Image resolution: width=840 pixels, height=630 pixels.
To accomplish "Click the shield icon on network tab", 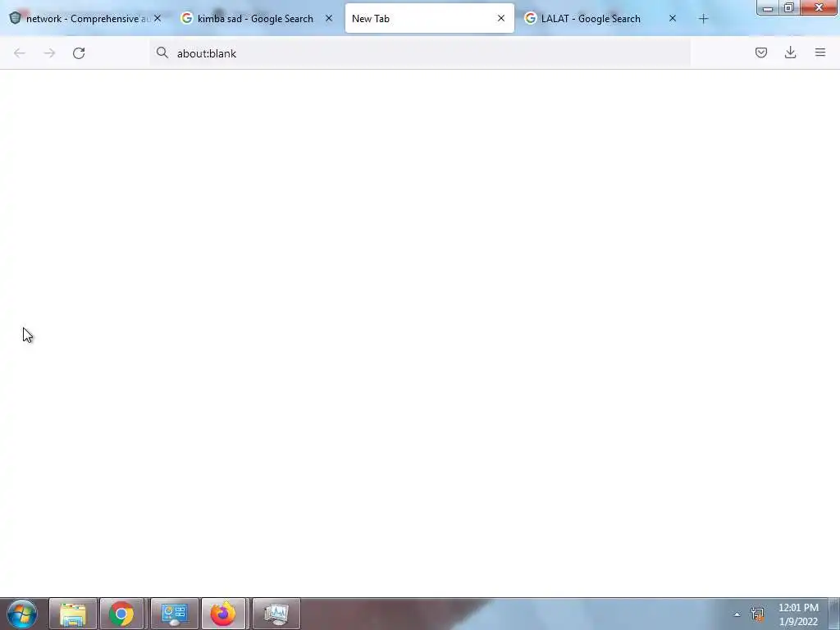I will click(x=15, y=18).
